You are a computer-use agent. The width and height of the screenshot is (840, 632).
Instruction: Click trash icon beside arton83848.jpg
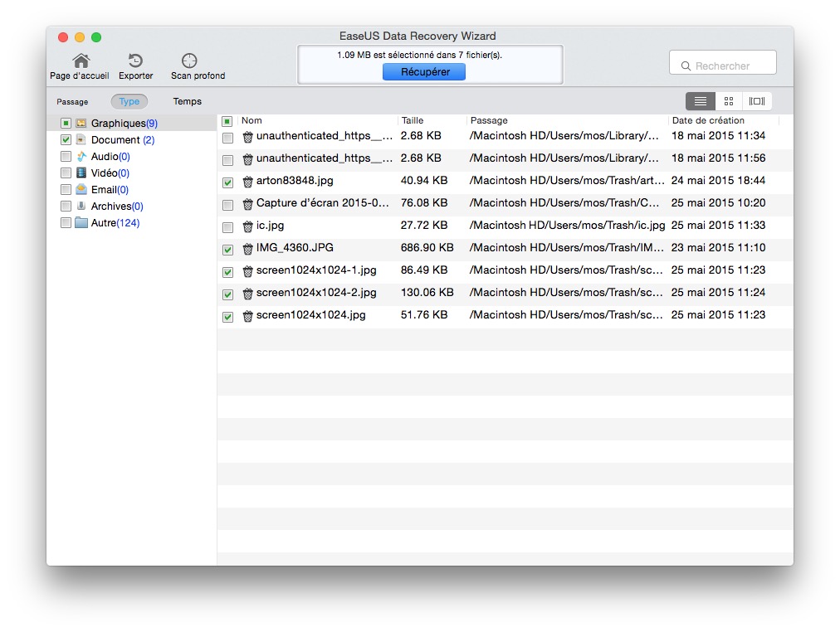[x=247, y=182]
